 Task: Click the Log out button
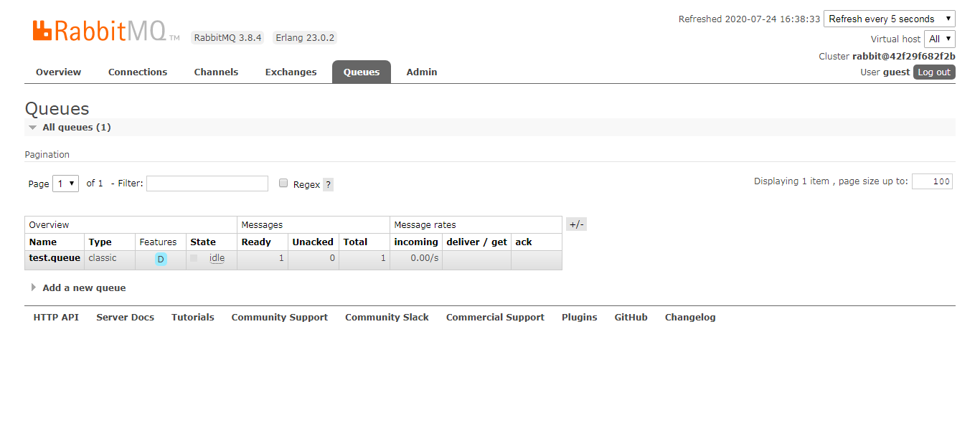point(934,72)
